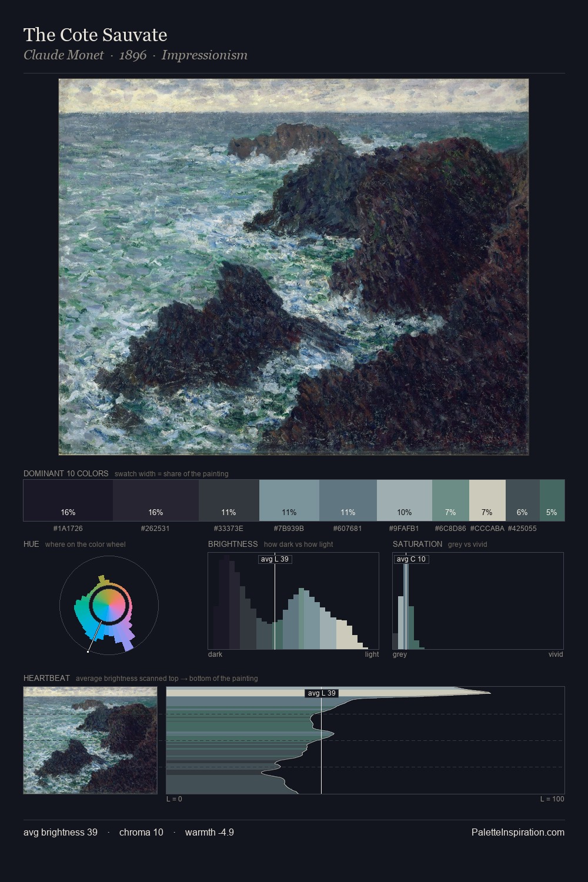
Task: Click the #7B939B blue-grey swatch
Action: coord(289,500)
